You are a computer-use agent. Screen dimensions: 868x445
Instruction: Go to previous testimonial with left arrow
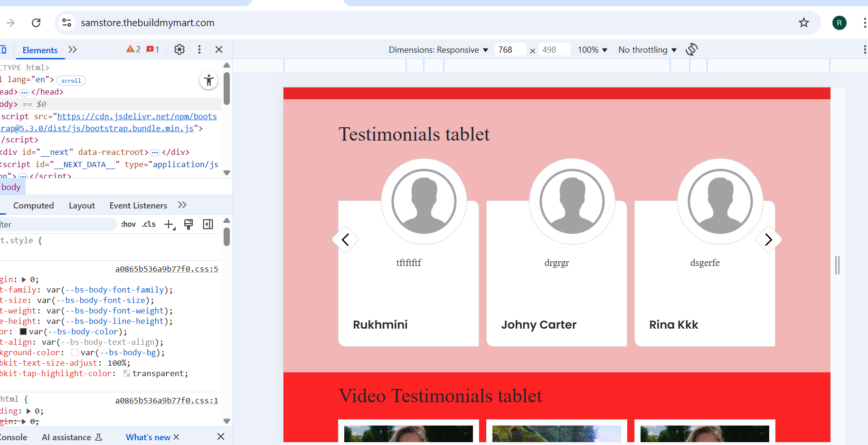(x=345, y=240)
